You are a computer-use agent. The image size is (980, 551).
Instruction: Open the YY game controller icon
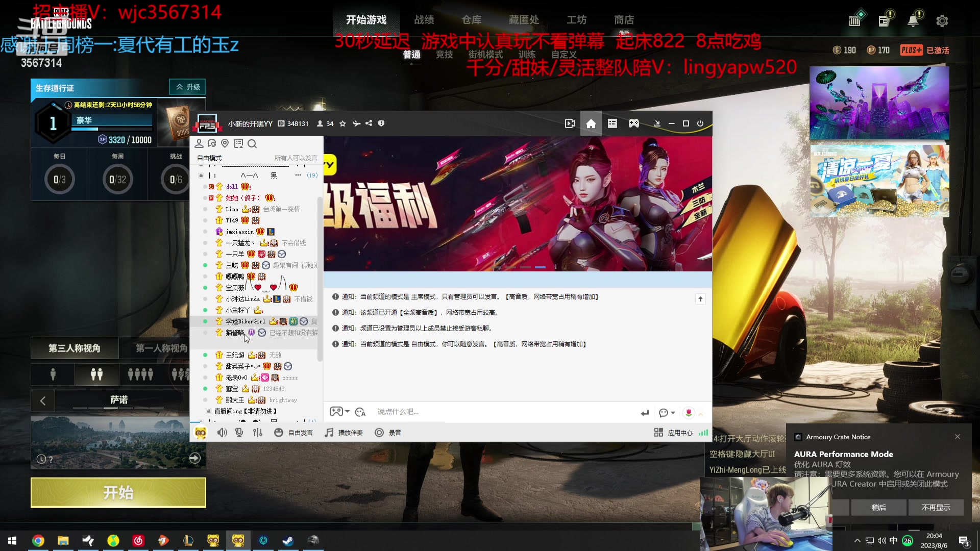click(634, 123)
